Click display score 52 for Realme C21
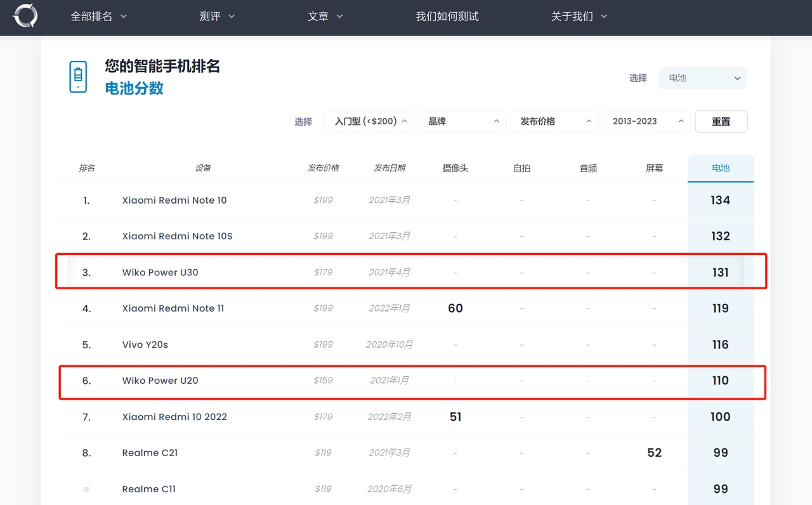 655,453
